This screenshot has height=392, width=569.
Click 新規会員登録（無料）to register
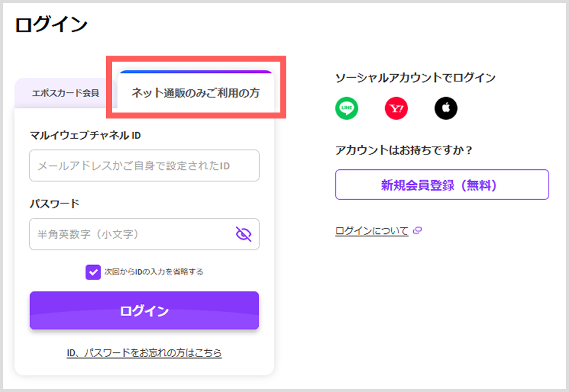442,184
